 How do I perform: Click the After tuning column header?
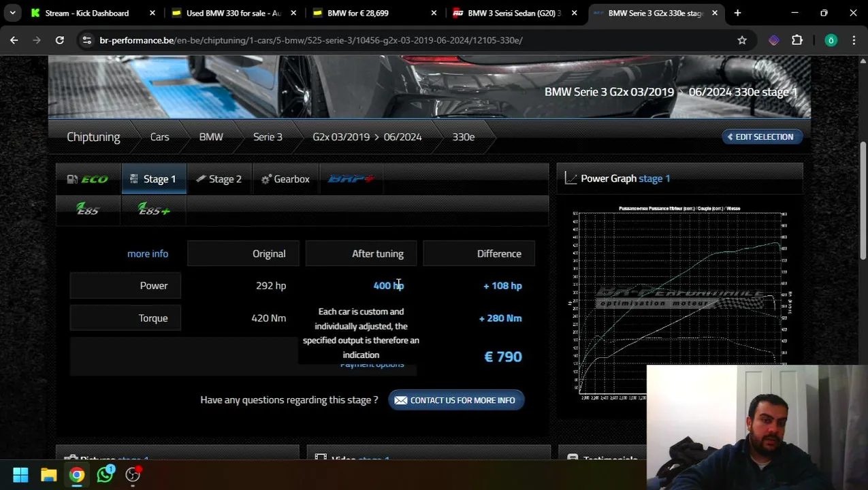(361, 254)
